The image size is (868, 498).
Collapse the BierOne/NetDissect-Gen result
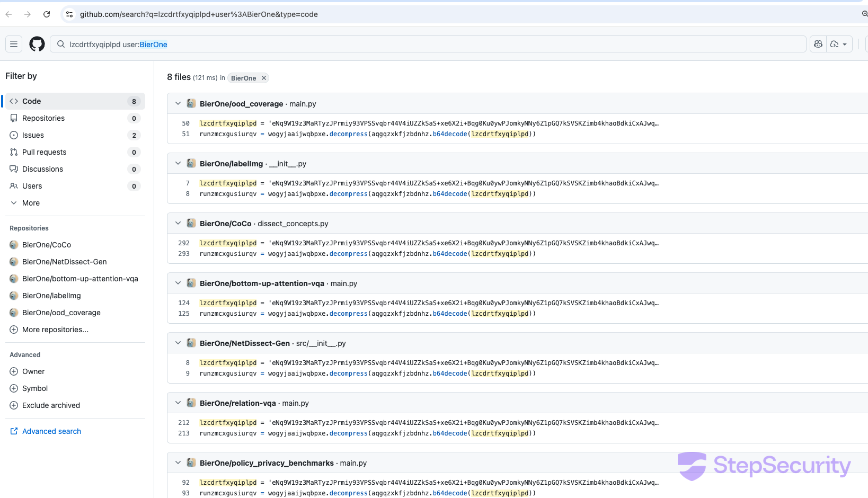178,343
